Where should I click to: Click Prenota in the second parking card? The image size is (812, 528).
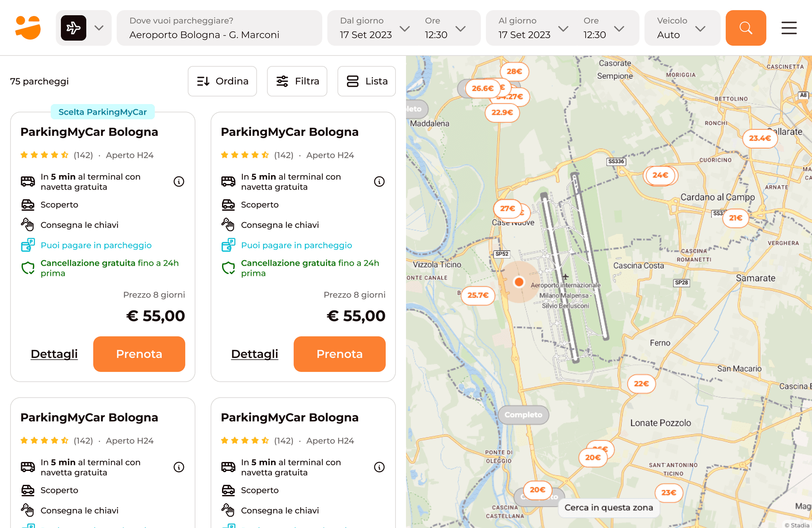point(340,354)
